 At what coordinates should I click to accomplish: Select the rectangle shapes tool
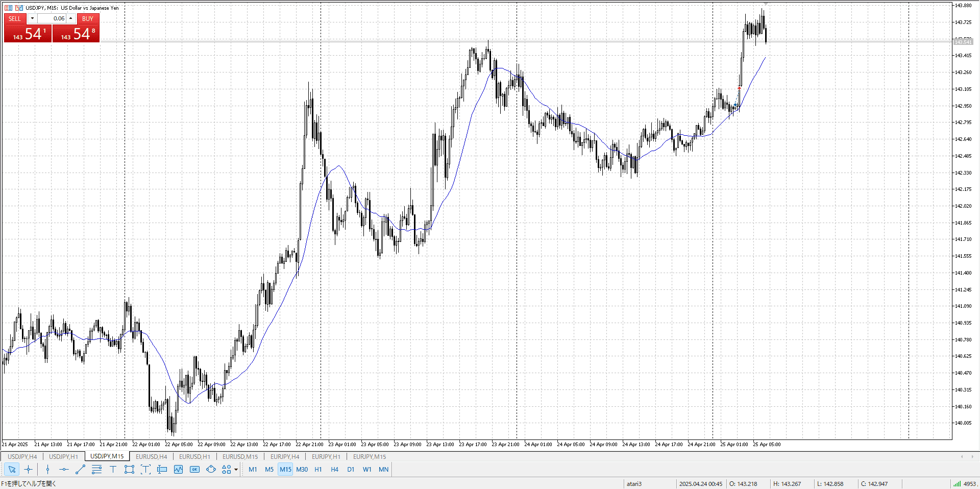click(x=129, y=470)
